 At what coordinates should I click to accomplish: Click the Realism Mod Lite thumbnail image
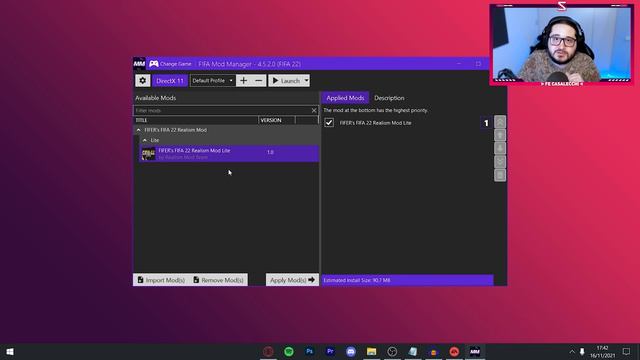148,154
